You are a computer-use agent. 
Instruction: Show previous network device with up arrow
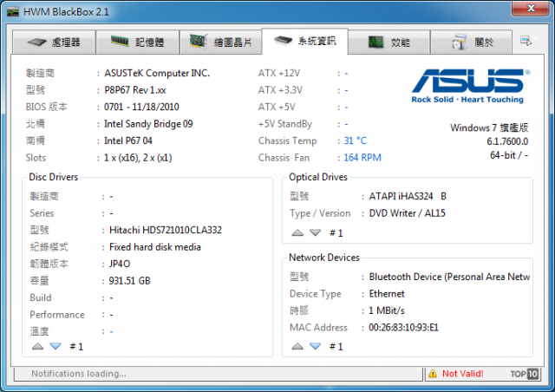coord(297,346)
